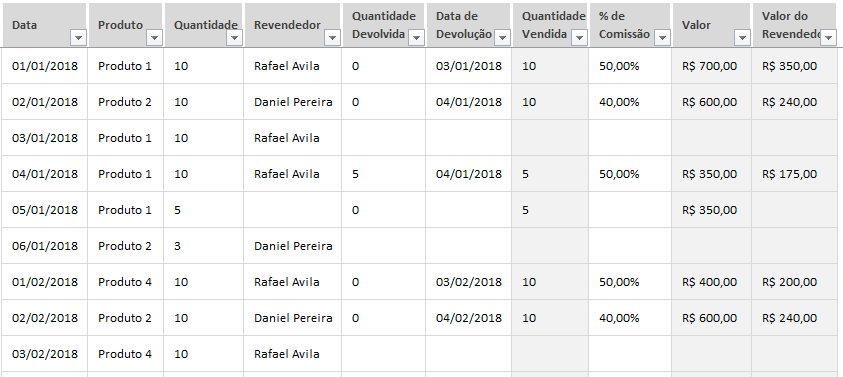Open the Revendedor filter dropdown arrow
843x377 pixels.
coord(332,38)
